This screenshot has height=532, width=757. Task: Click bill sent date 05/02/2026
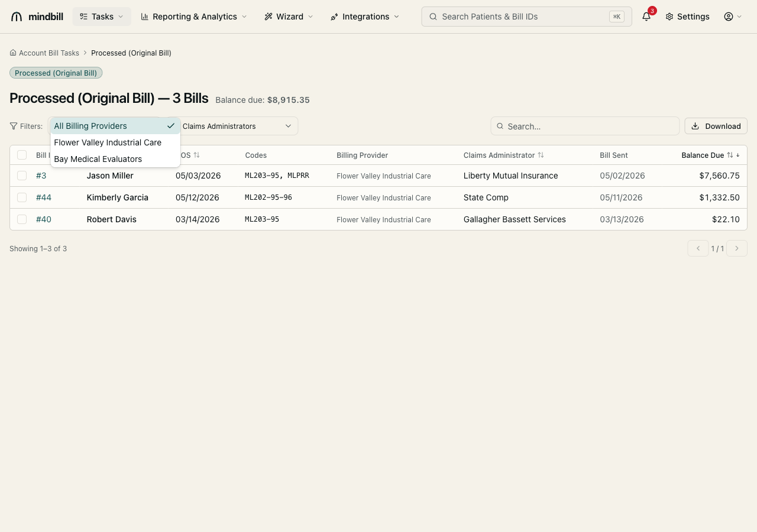tap(622, 176)
